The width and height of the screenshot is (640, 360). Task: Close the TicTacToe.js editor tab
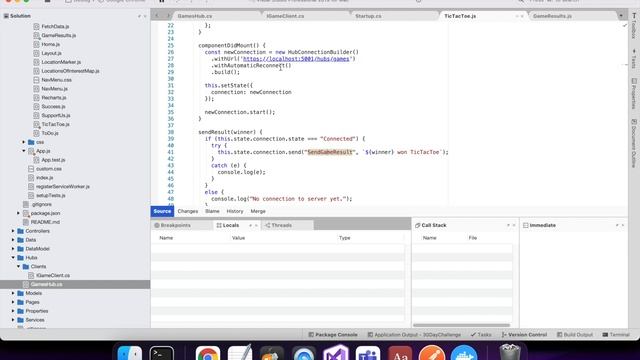522,16
